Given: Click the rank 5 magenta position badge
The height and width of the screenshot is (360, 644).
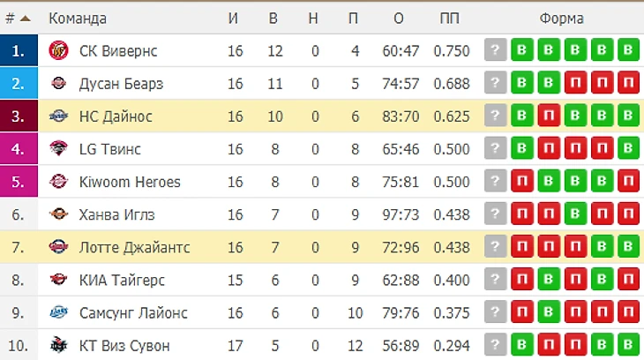Looking at the screenshot, I should tap(19, 182).
